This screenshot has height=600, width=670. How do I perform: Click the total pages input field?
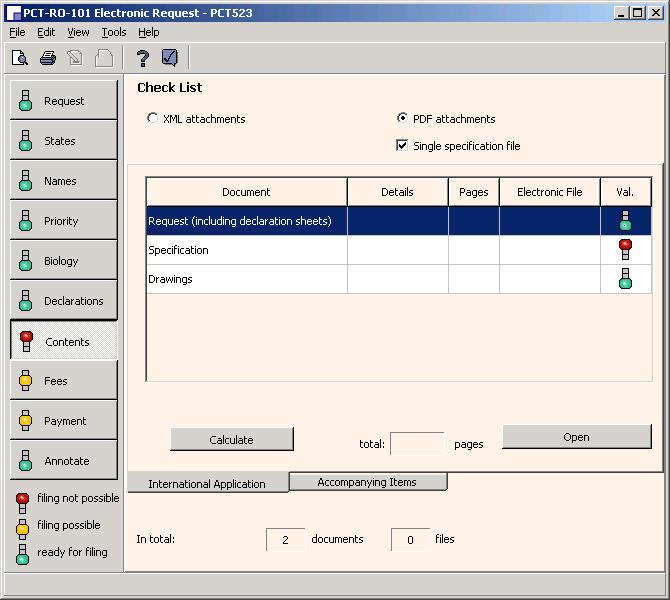417,444
